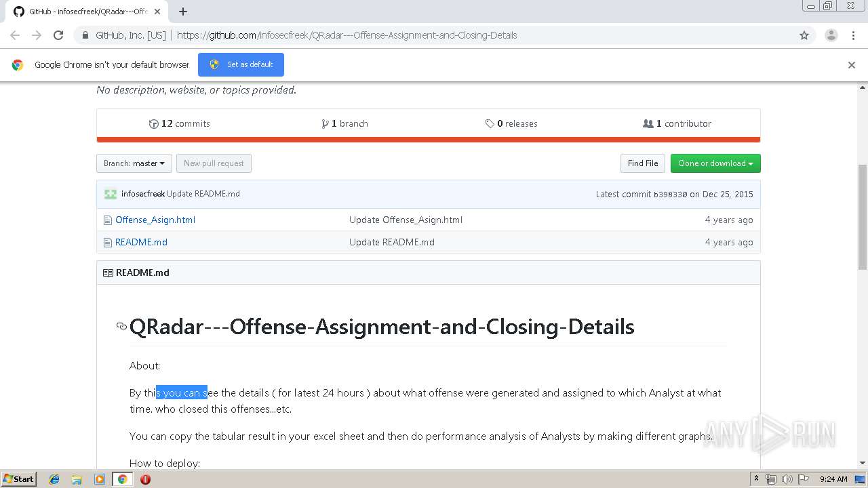
Task: Click the browser forward arrow
Action: 37,35
